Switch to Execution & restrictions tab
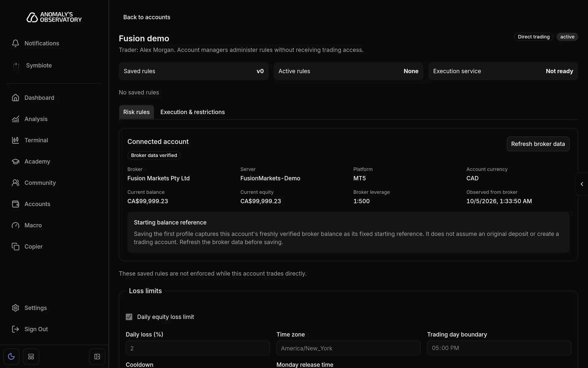 (x=193, y=112)
